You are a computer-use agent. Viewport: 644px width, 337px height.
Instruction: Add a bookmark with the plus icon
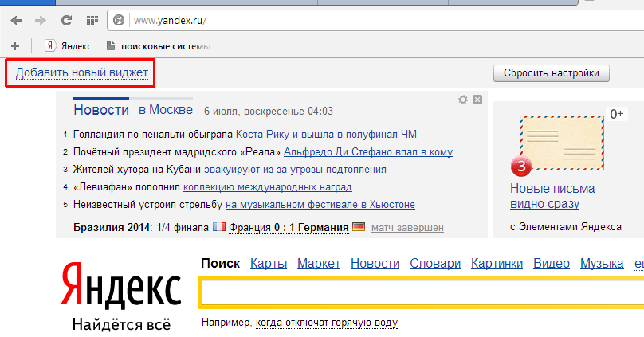point(15,46)
